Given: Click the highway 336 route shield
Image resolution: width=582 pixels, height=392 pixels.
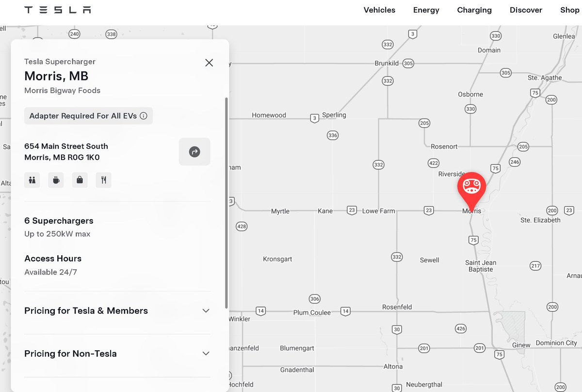Looking at the screenshot, I should (x=332, y=135).
